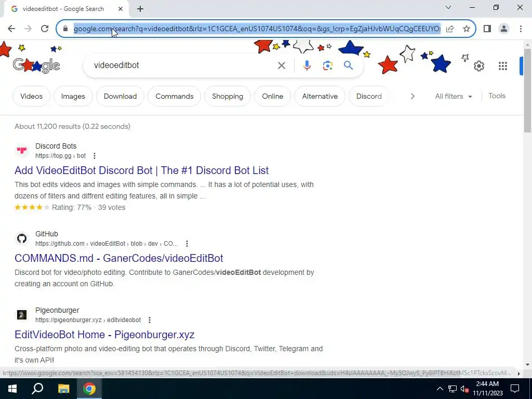Open EditVideoBot Home Pigeonburger.xyz link

pyautogui.click(x=104, y=335)
